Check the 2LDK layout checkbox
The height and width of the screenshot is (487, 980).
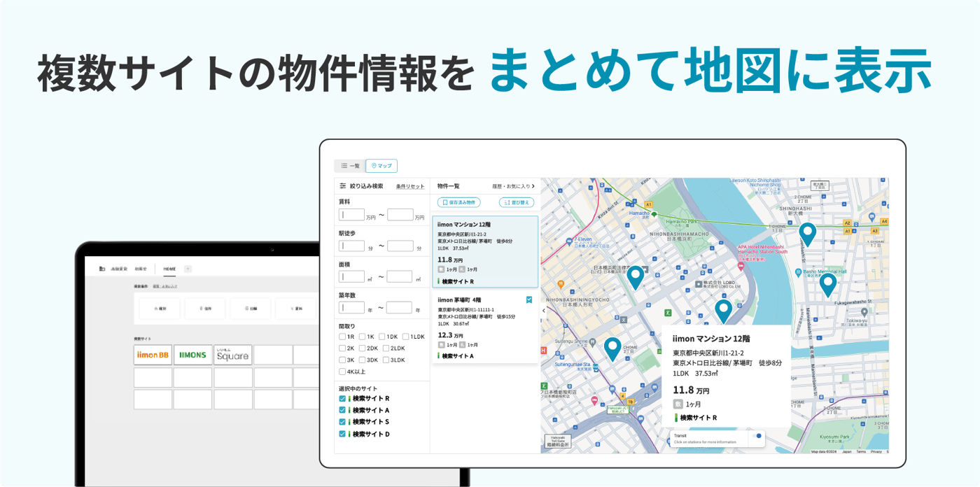(x=386, y=348)
